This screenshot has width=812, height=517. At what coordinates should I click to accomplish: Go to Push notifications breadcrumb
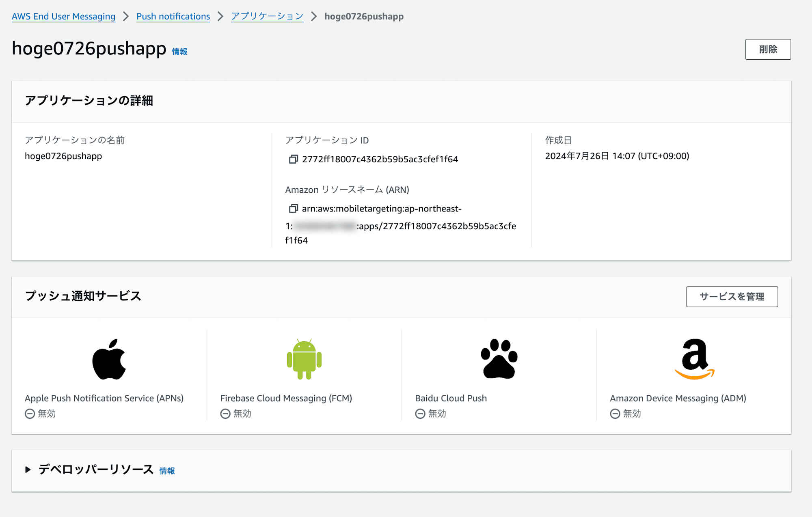coord(173,16)
